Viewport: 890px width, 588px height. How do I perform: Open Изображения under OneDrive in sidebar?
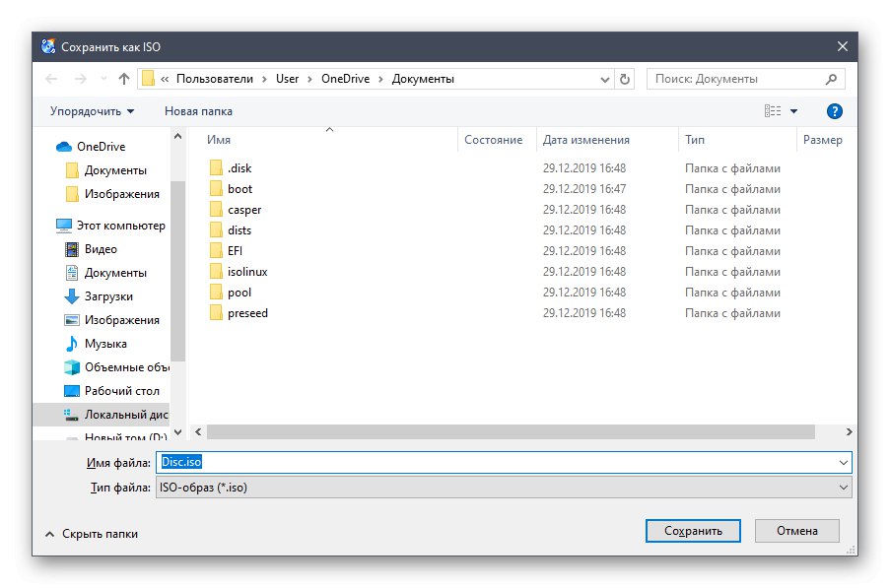[121, 194]
